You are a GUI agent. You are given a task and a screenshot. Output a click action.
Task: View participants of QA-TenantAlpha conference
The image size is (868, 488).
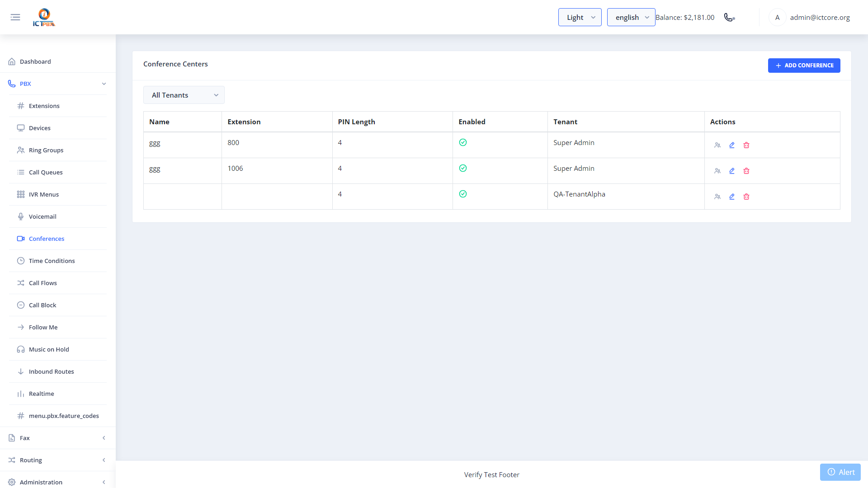[717, 197]
